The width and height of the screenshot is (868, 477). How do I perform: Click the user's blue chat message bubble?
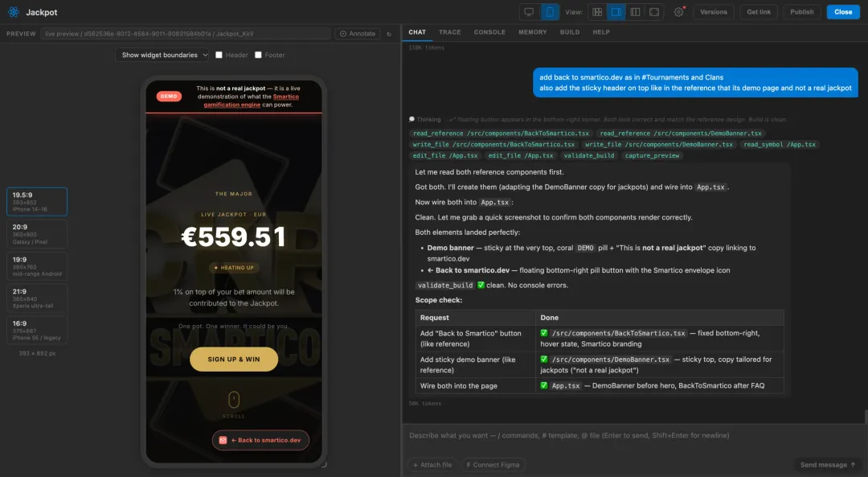pyautogui.click(x=695, y=83)
